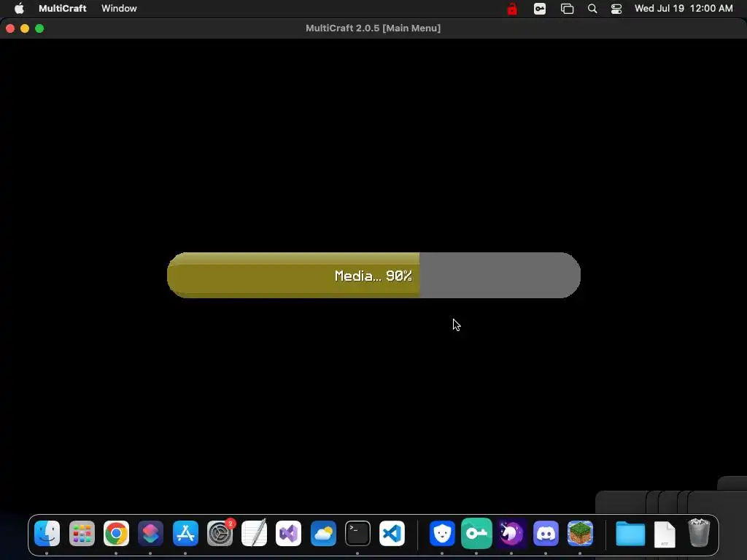Open the green key app in dock

476,533
